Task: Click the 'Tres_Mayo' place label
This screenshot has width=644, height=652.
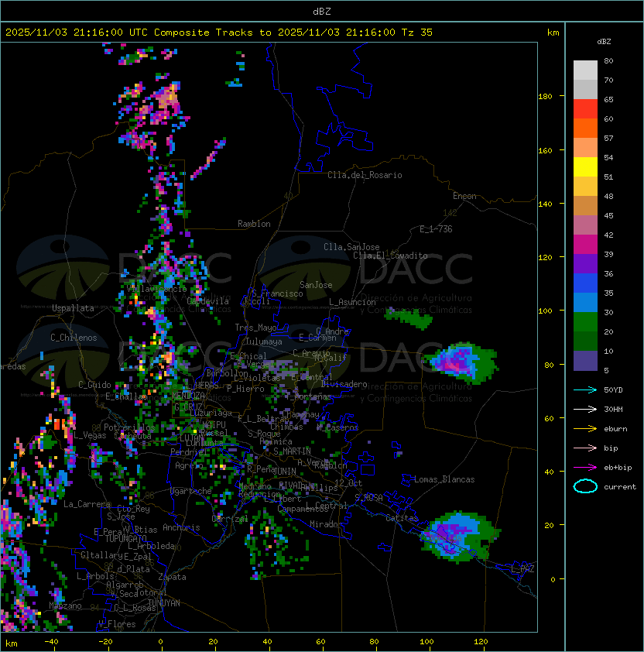Action: tap(255, 328)
